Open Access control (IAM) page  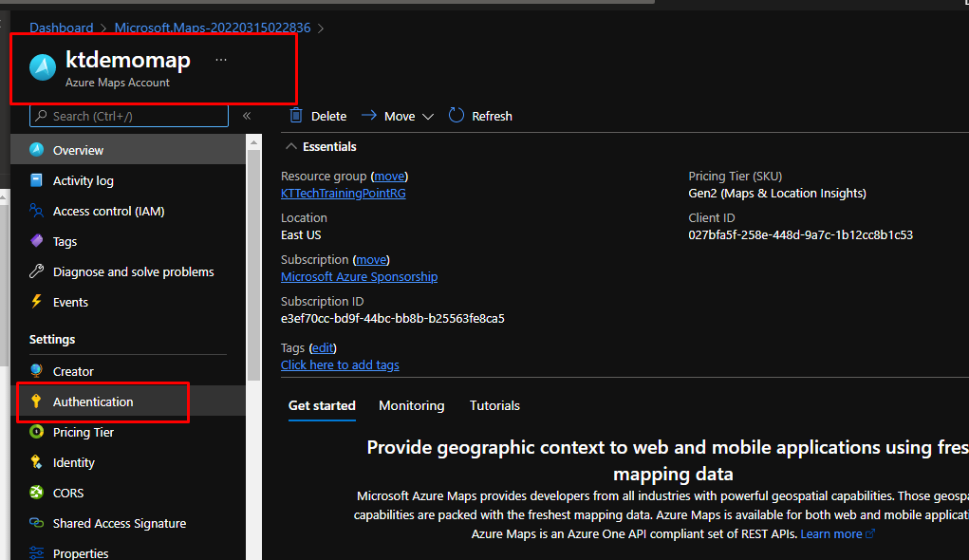128,210
